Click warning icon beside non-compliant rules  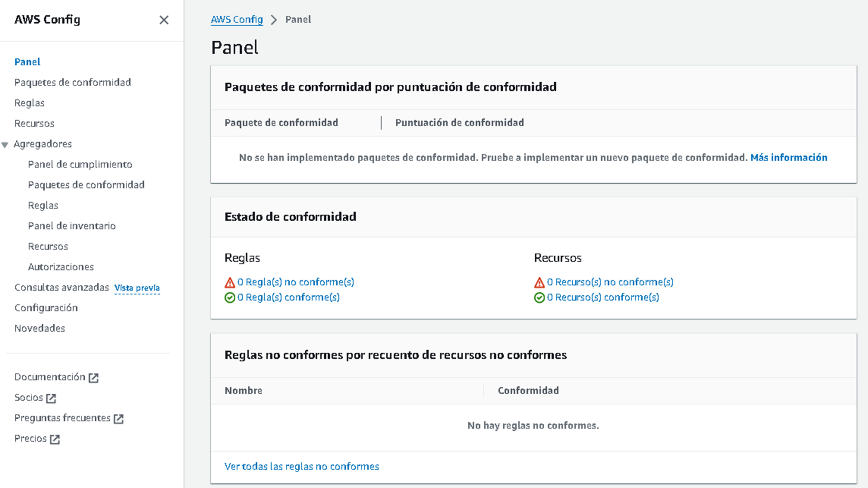point(230,282)
